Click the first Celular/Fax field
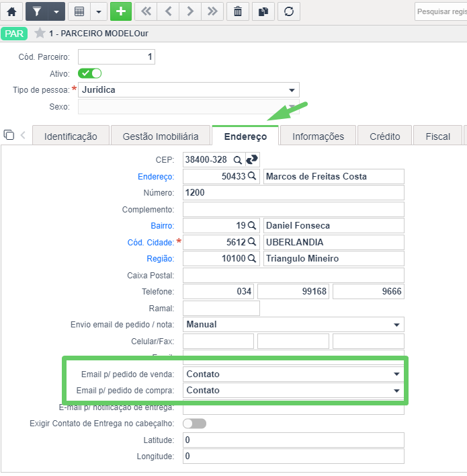Screen dimensions: 467x476 click(x=218, y=342)
